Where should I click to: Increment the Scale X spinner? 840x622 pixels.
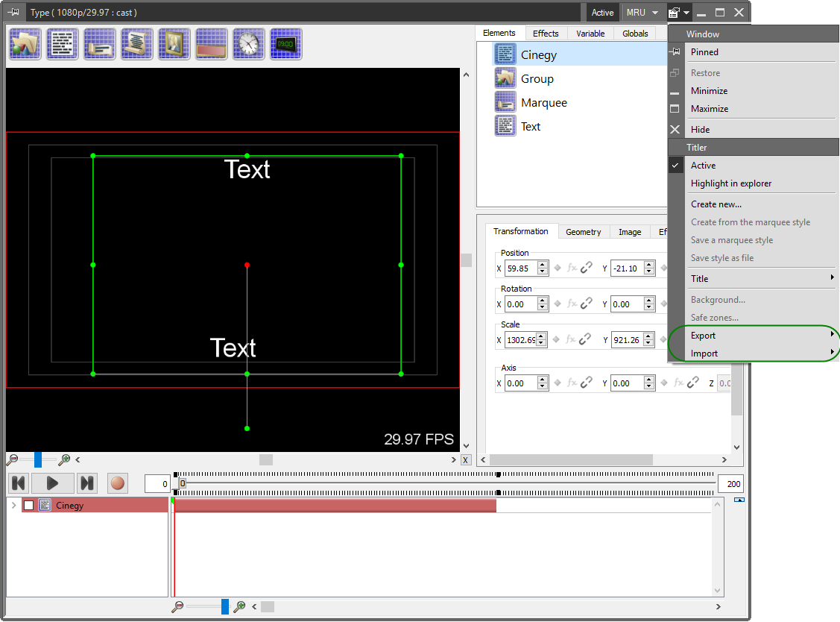[x=542, y=337]
